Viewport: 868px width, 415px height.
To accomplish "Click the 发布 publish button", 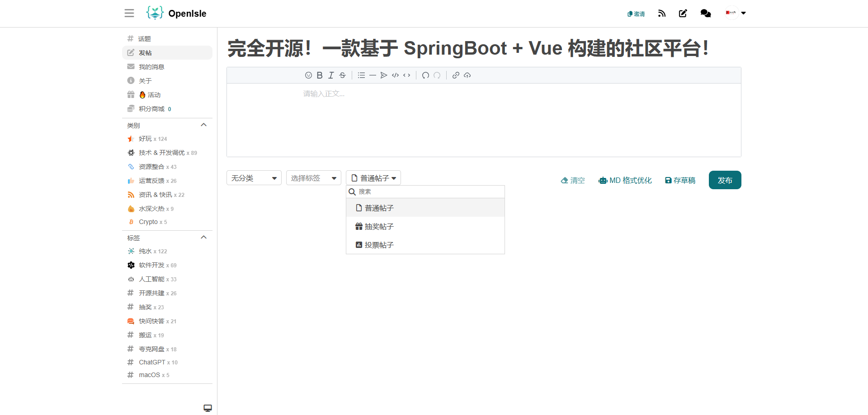I will point(725,180).
